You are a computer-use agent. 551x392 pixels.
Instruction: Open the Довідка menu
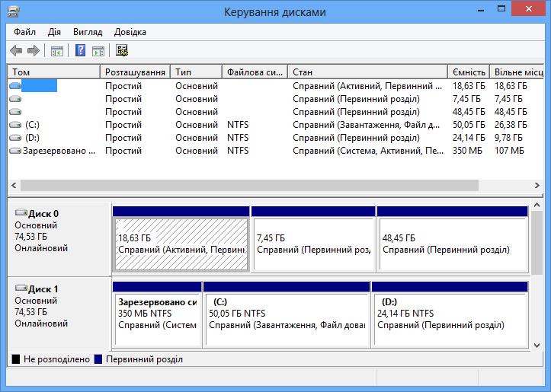(130, 32)
